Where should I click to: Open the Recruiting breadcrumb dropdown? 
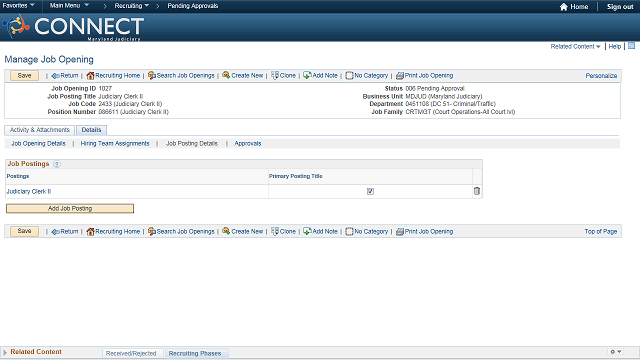(131, 6)
